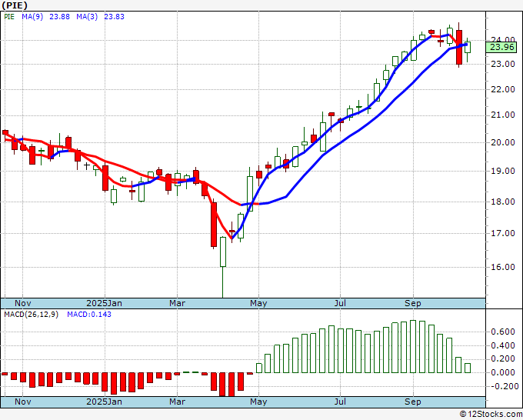This screenshot has width=523, height=420.
Task: Click the MA(3) value 23.83
Action: tap(114, 16)
